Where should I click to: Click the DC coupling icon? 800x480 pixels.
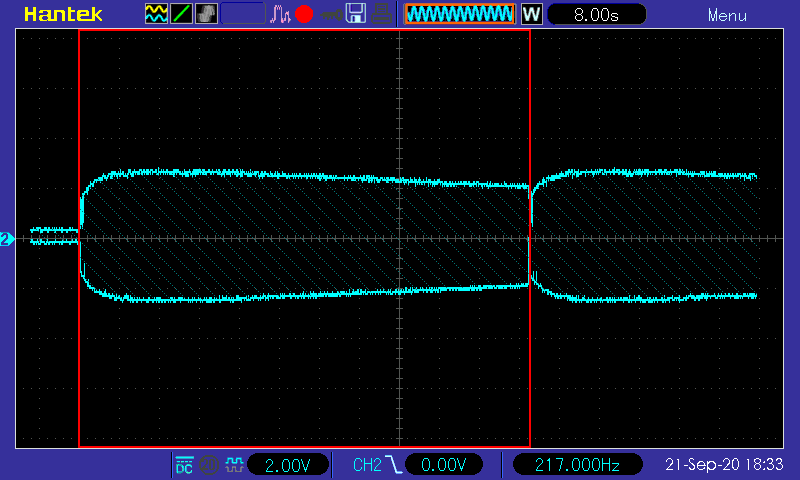(184, 465)
